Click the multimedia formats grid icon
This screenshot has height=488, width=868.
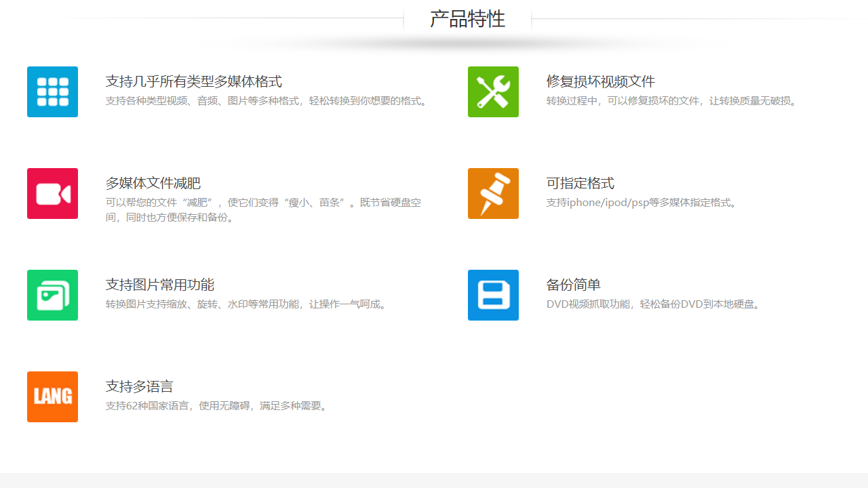point(52,91)
